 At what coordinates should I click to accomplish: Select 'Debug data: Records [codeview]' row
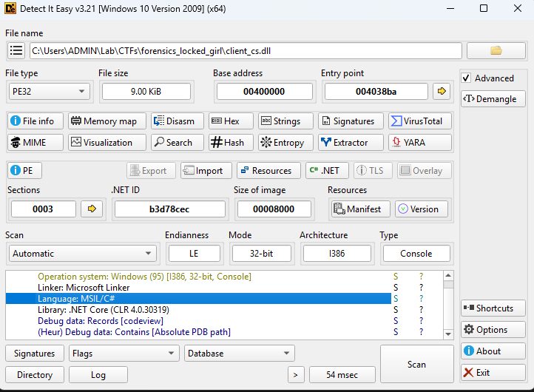pyautogui.click(x=198, y=321)
